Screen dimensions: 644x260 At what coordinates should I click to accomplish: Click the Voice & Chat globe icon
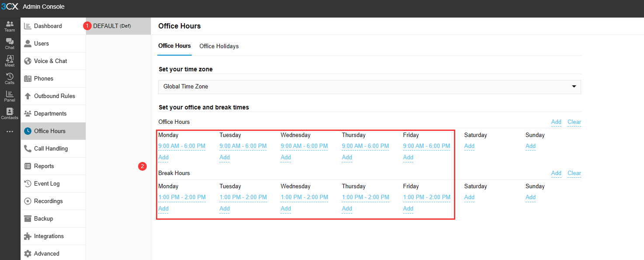[28, 61]
